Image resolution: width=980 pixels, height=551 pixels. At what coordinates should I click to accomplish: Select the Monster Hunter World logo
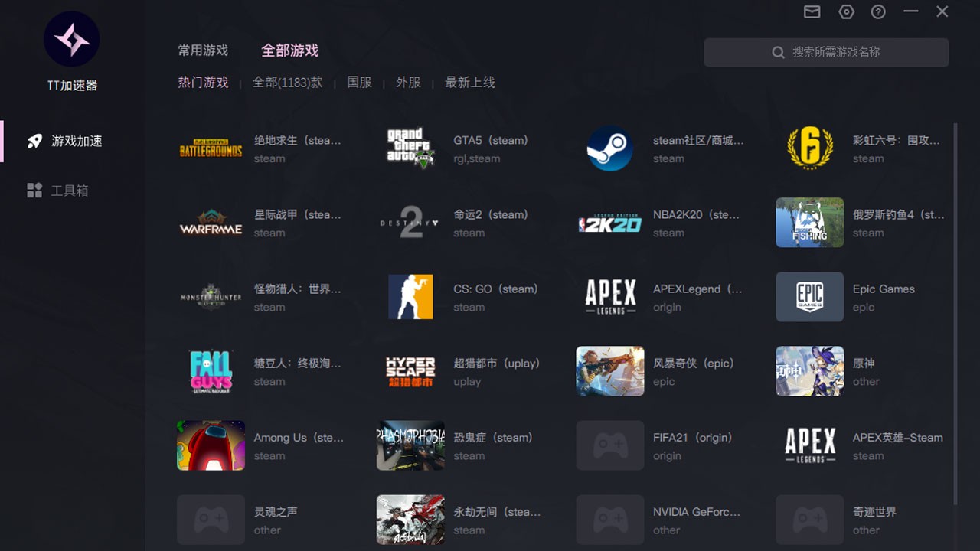tap(211, 297)
